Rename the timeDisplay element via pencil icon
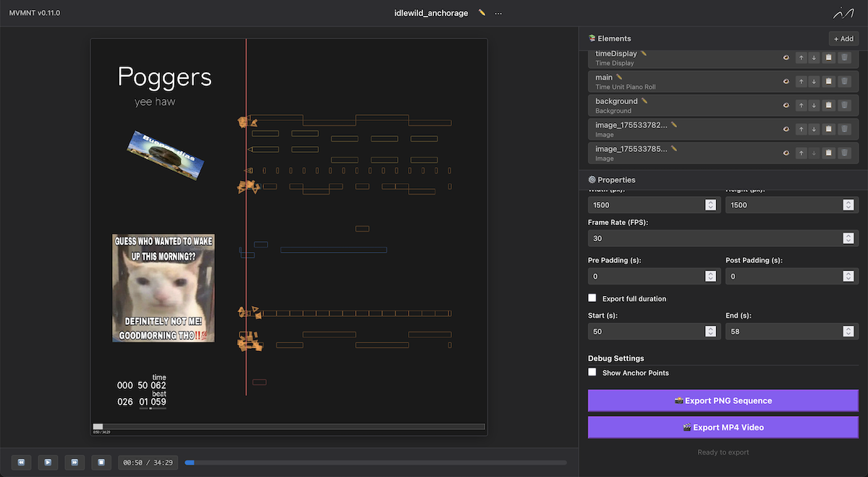 point(644,54)
